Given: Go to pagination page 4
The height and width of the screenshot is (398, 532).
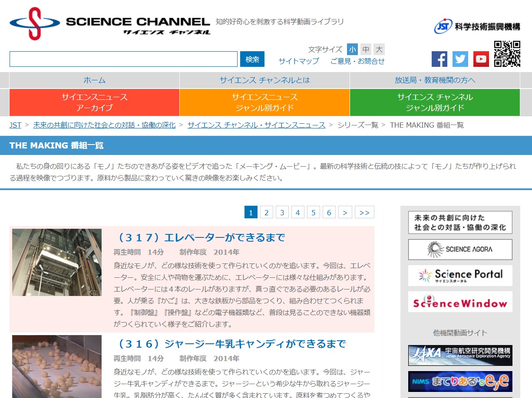Looking at the screenshot, I should coord(297,212).
